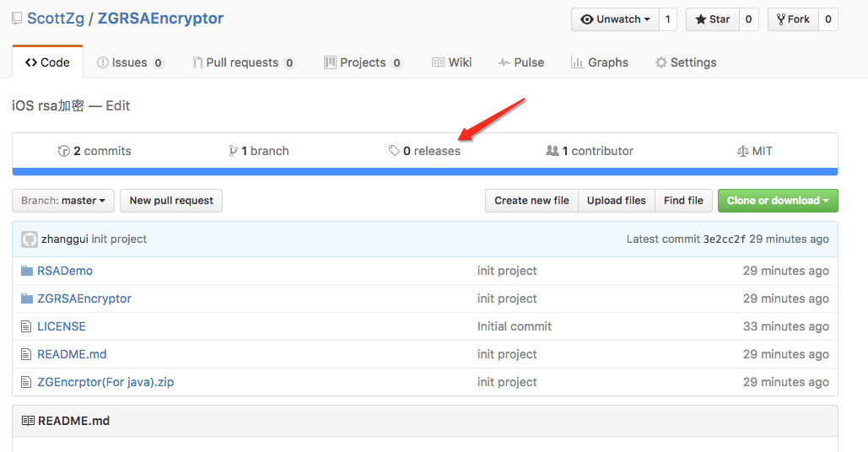Open the Unwatch notifications dropdown
This screenshot has height=452, width=868.
pos(615,19)
